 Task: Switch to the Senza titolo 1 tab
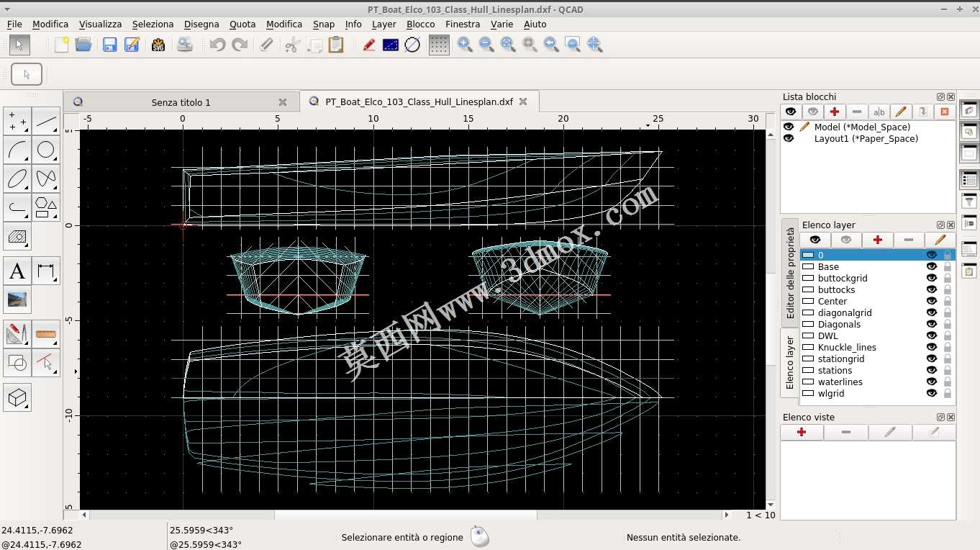(181, 102)
